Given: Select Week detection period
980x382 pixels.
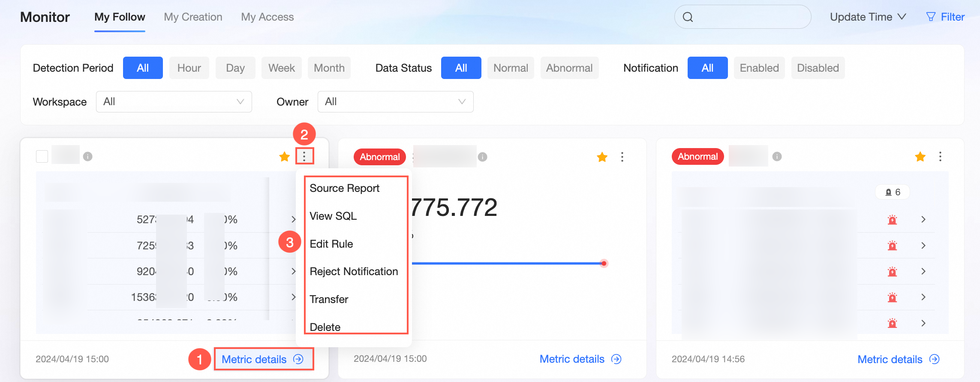Looking at the screenshot, I should click(282, 68).
